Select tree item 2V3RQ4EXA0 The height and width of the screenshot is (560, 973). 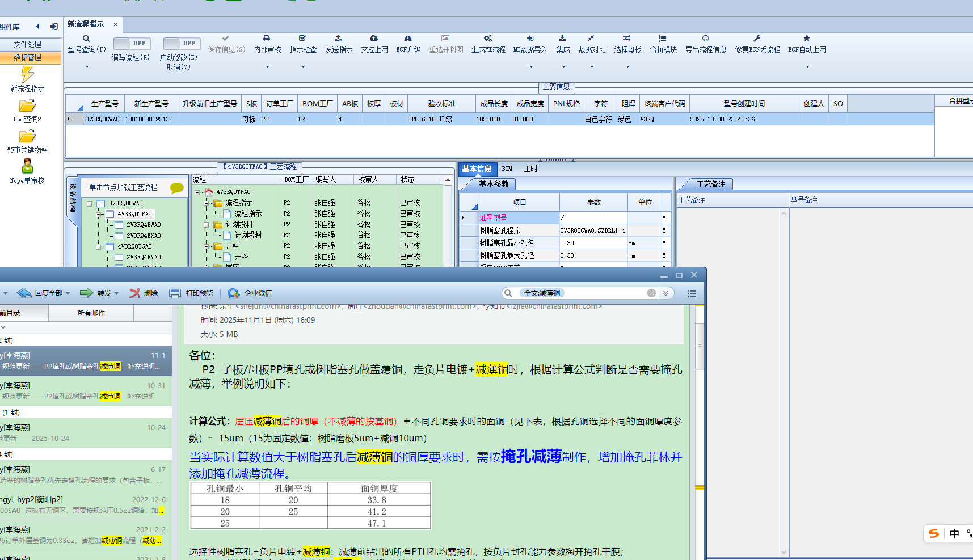point(144,235)
